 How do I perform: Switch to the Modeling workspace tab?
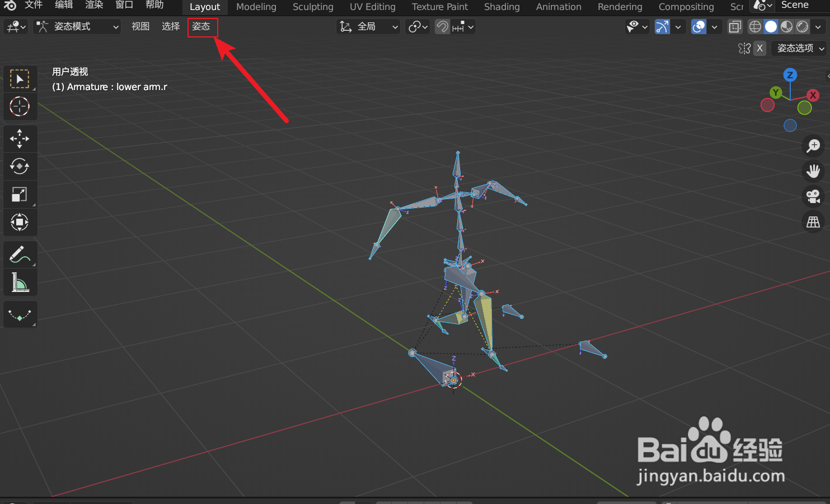pyautogui.click(x=256, y=7)
